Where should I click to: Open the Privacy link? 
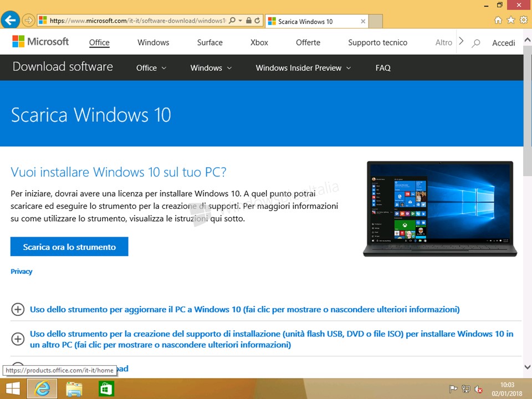coord(22,272)
